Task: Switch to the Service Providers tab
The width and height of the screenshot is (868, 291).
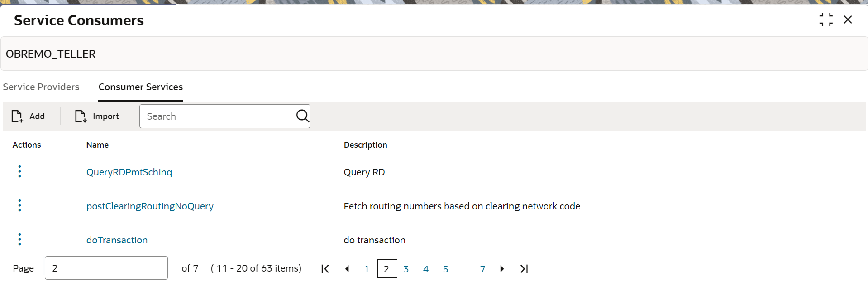Action: pyautogui.click(x=41, y=87)
